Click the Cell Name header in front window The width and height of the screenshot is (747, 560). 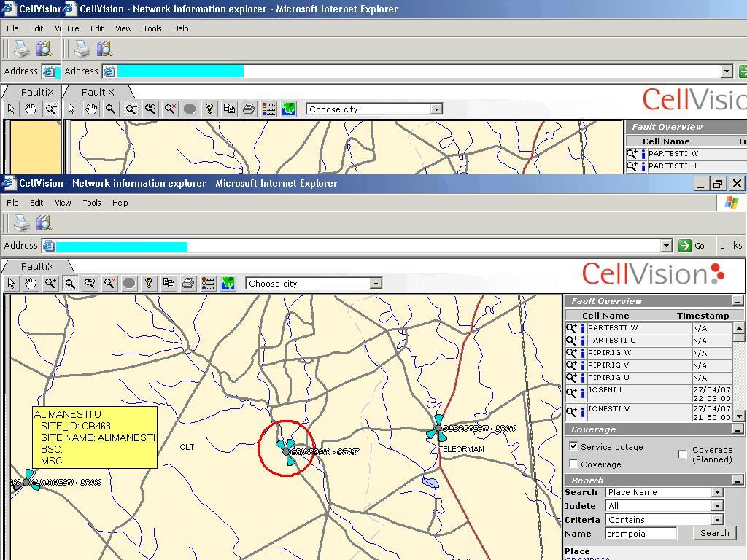[x=605, y=316]
